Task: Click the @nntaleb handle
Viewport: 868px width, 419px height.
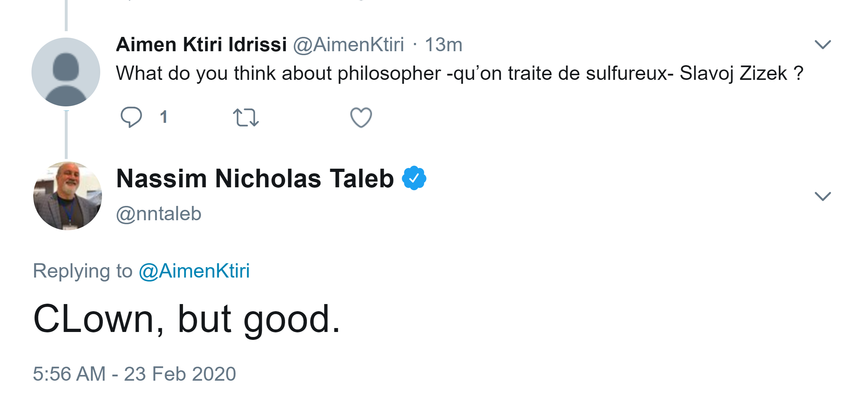Action: 159,214
